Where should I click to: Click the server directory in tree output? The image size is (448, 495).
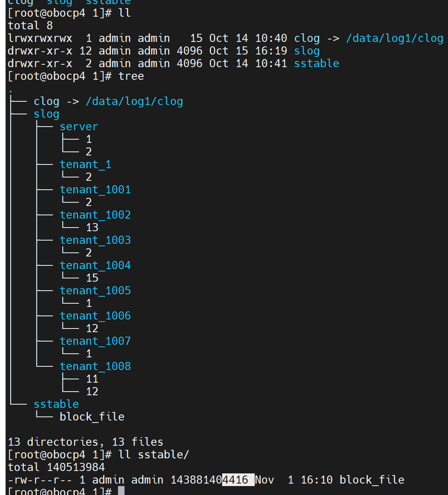pyautogui.click(x=79, y=127)
